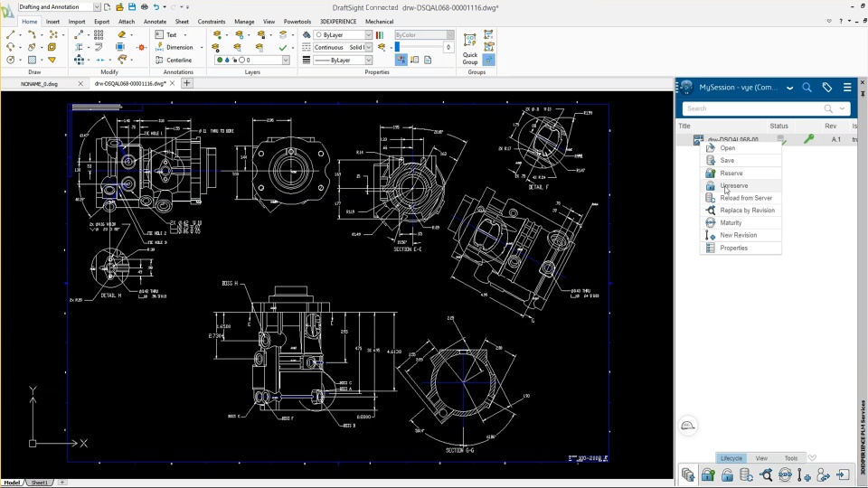The width and height of the screenshot is (868, 488).
Task: Choose New Revision in the context menu
Action: 741,235
